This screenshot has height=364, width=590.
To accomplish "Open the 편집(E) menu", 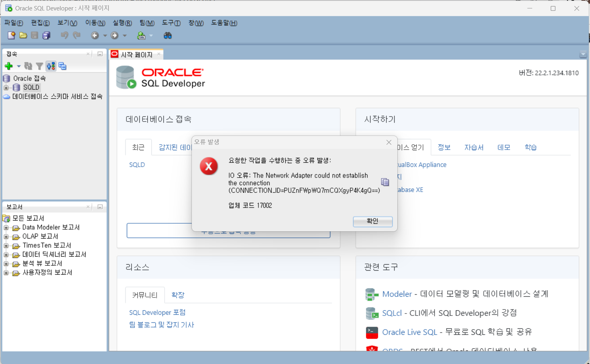I will click(40, 23).
